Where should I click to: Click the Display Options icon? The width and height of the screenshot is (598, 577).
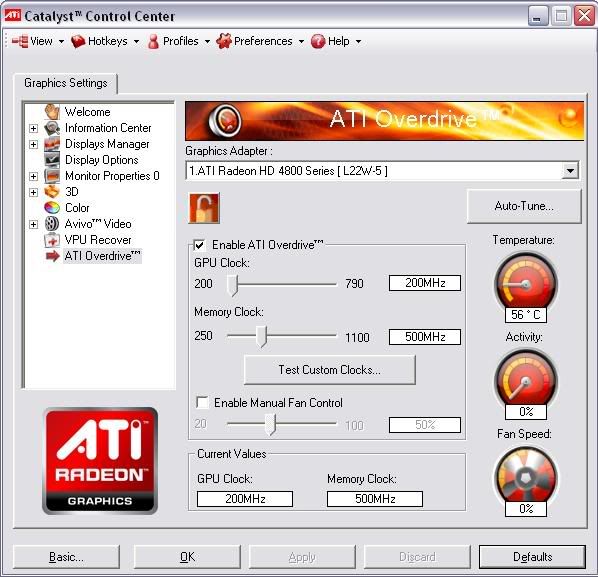pos(52,160)
